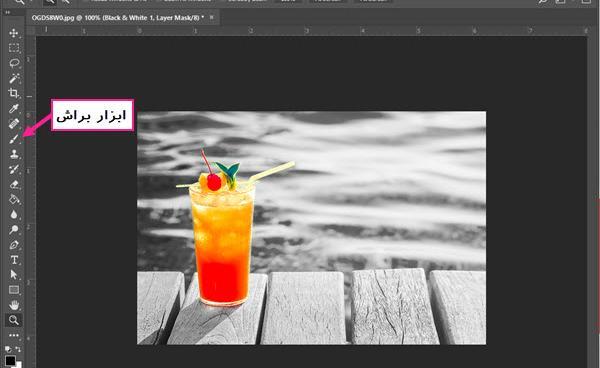
Task: Select the Magic Wand tool
Action: (14, 78)
